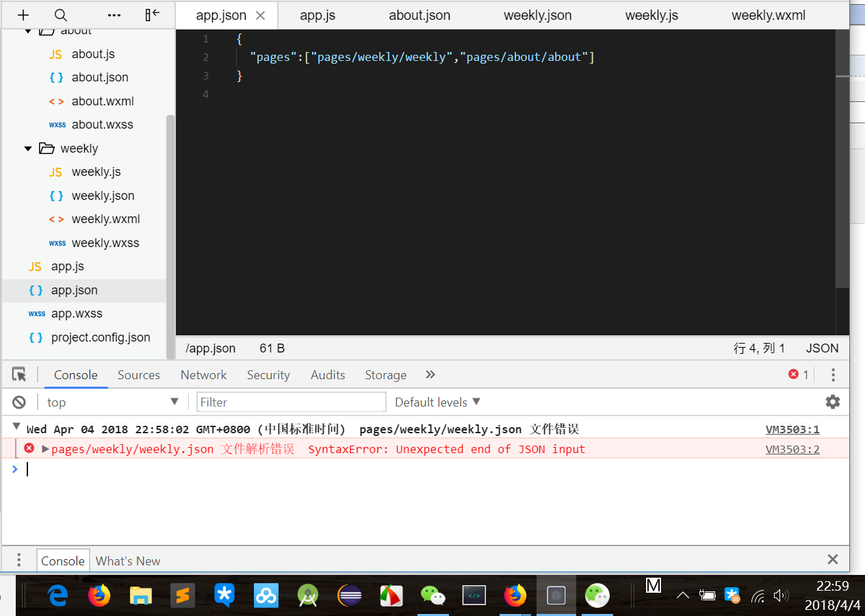865x616 pixels.
Task: Expand the red weekly.json error message
Action: [46, 449]
